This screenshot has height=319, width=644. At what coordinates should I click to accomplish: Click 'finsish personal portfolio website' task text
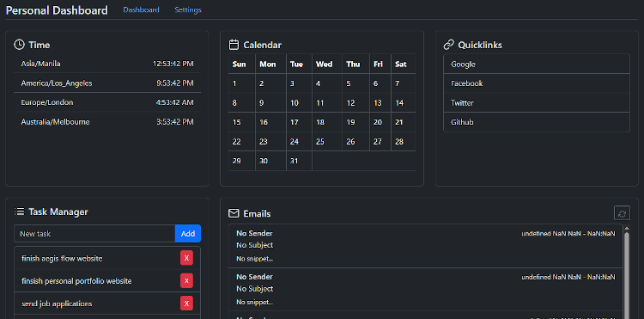[x=76, y=281]
